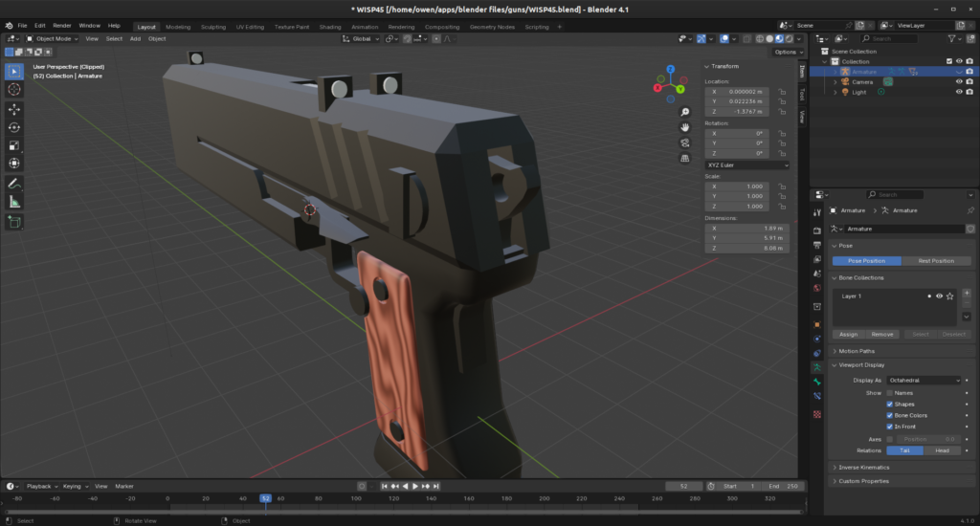Toggle the Collection exclude checkbox in outliner
The image size is (980, 526).
coord(948,61)
